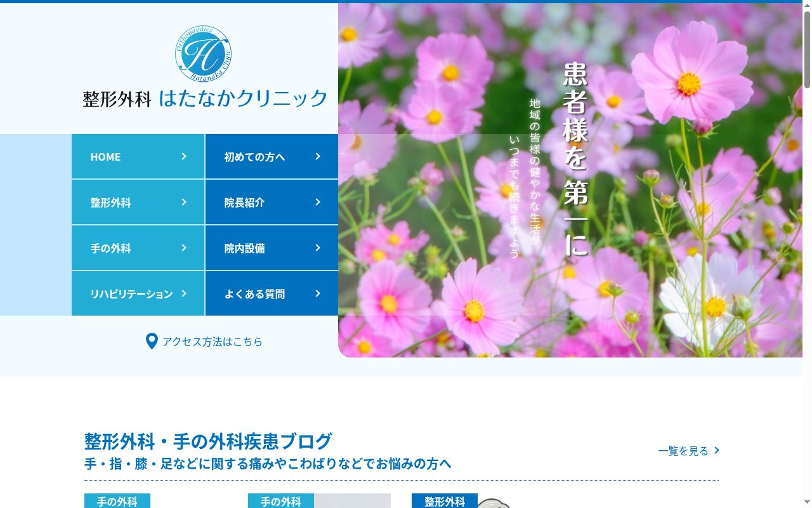Screen dimensions: 812x508
Task: Click the chevron on the 院長紹介 tile
Action: coord(318,202)
